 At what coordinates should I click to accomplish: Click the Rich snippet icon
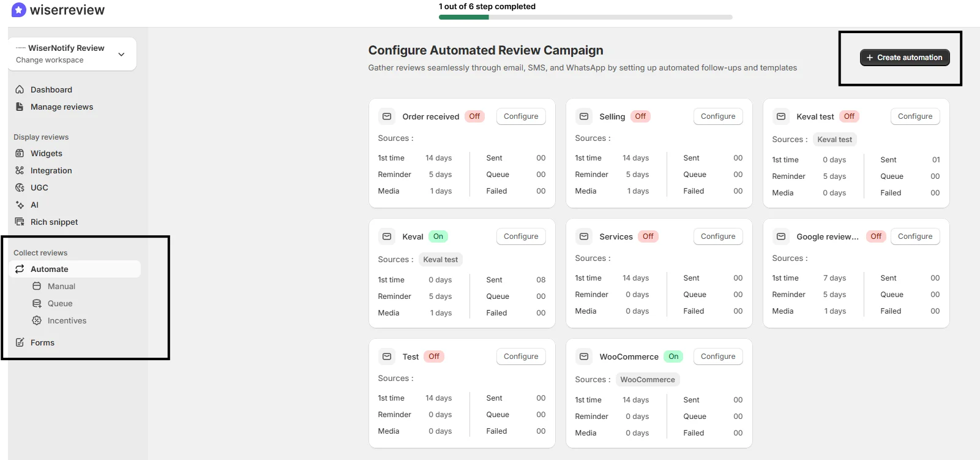[20, 222]
